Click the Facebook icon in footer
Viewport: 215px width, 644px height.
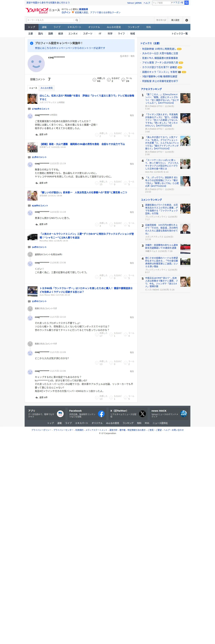coord(101,414)
